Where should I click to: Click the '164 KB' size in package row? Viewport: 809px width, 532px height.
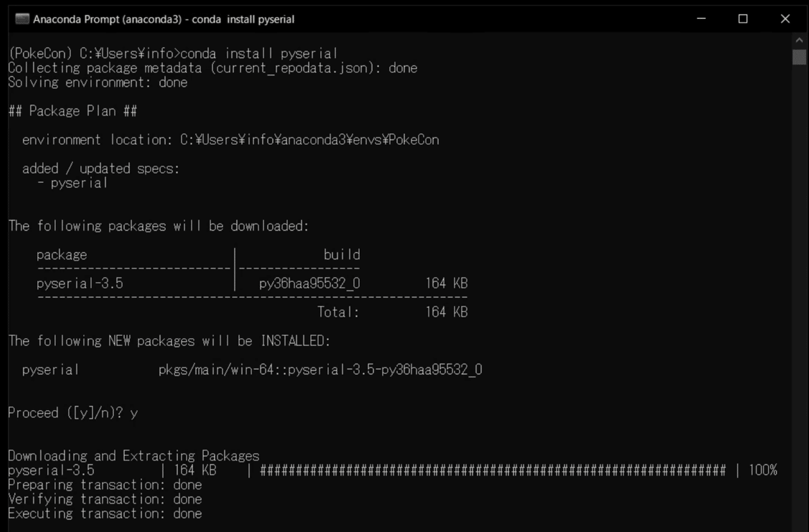(x=446, y=283)
